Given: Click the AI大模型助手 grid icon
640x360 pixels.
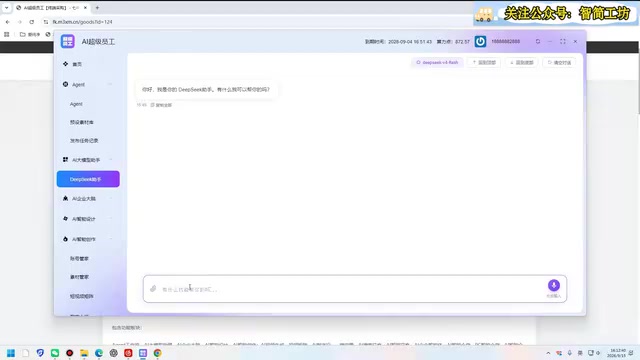Looking at the screenshot, I should point(65,160).
